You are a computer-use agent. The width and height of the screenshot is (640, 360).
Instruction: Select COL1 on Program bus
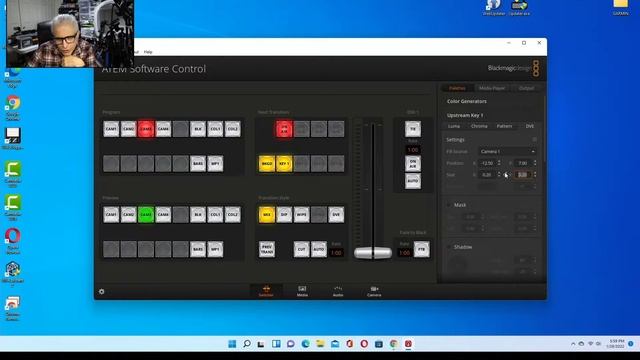point(215,129)
